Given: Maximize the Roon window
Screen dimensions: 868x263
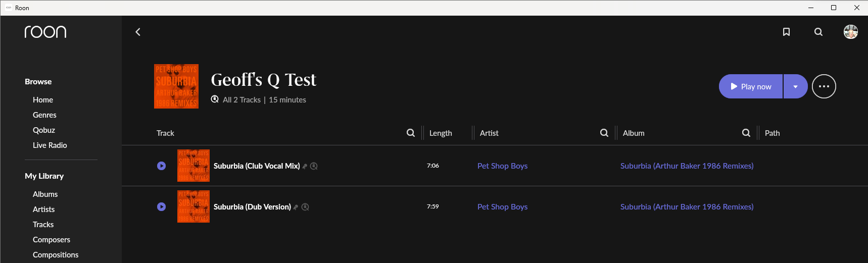Looking at the screenshot, I should pos(834,8).
